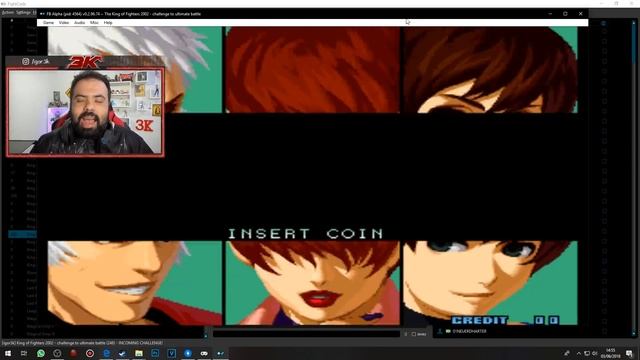
Task: Select user DINEVERCHANTER in FightCade user list
Action: 469,331
